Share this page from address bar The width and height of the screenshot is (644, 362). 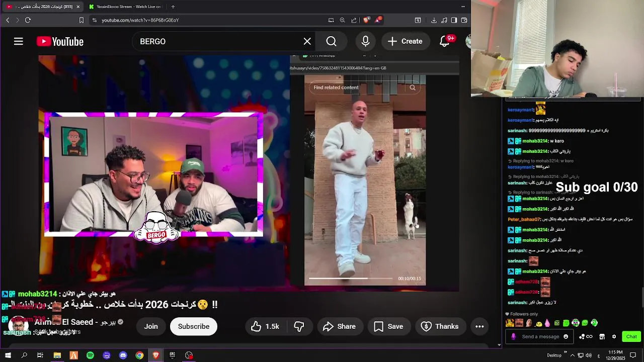(x=354, y=20)
